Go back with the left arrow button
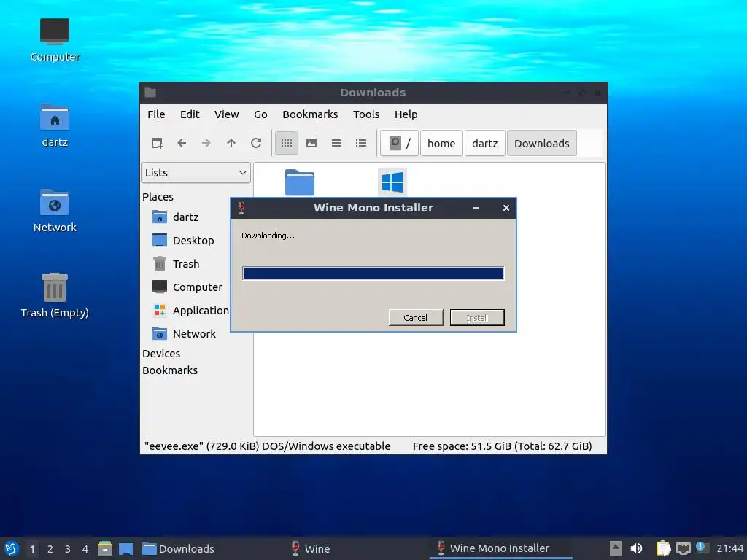This screenshot has width=747, height=560. point(182,143)
